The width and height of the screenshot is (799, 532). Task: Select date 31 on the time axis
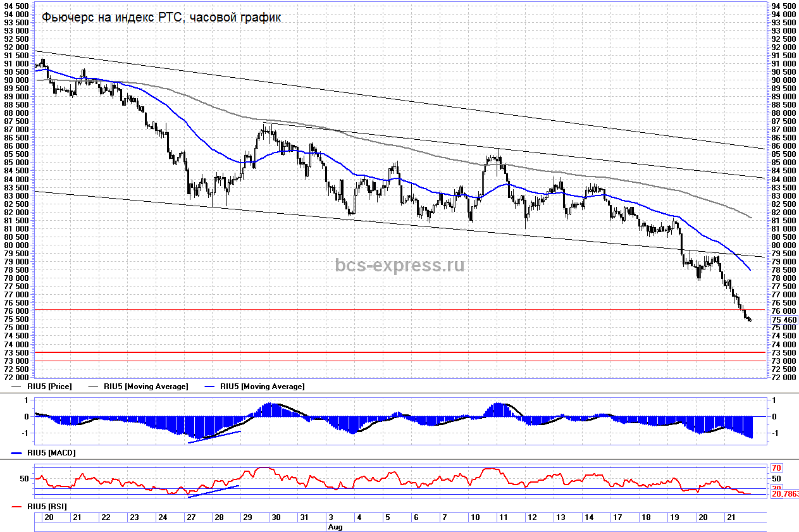pos(304,517)
